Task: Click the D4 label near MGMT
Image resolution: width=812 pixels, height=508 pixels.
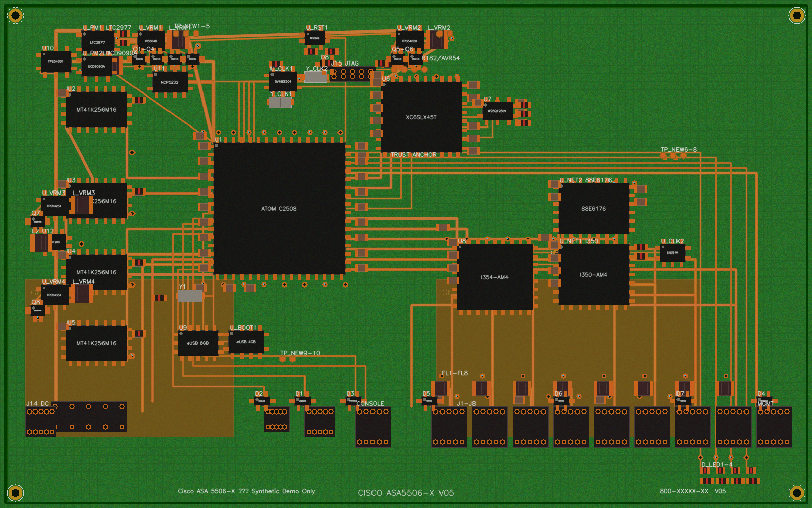Action: pyautogui.click(x=761, y=394)
